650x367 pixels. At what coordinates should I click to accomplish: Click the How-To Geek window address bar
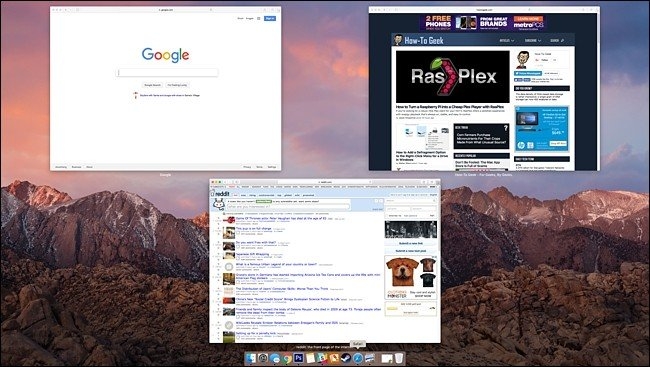484,9
